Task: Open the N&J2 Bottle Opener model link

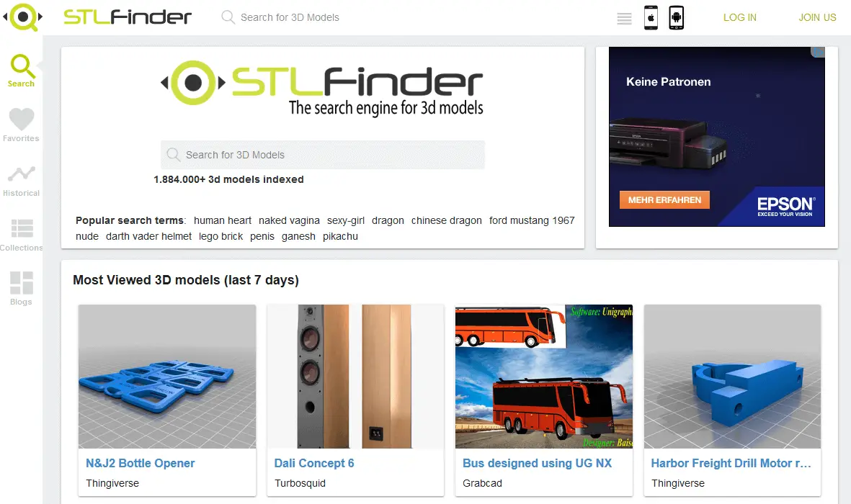Action: pyautogui.click(x=140, y=463)
